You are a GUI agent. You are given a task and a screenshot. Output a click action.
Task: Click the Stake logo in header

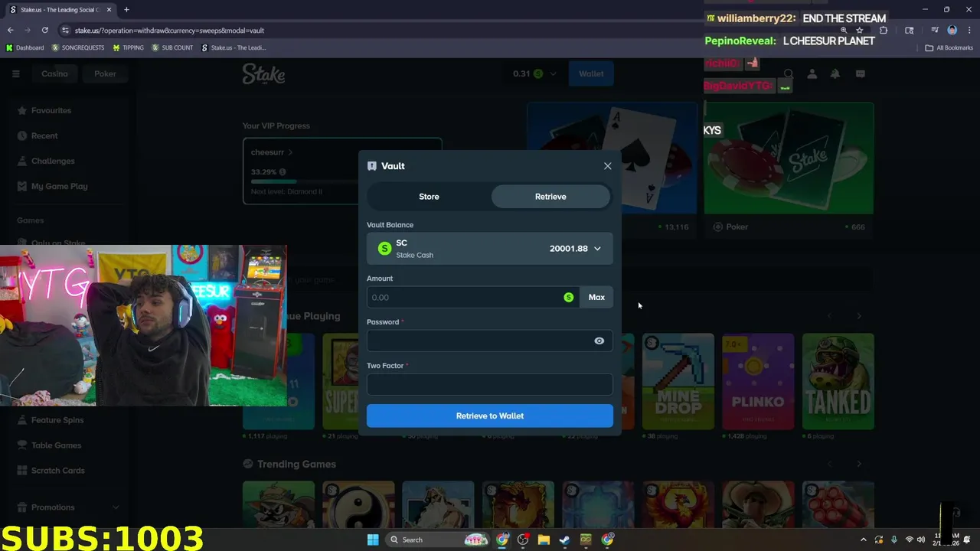click(263, 73)
